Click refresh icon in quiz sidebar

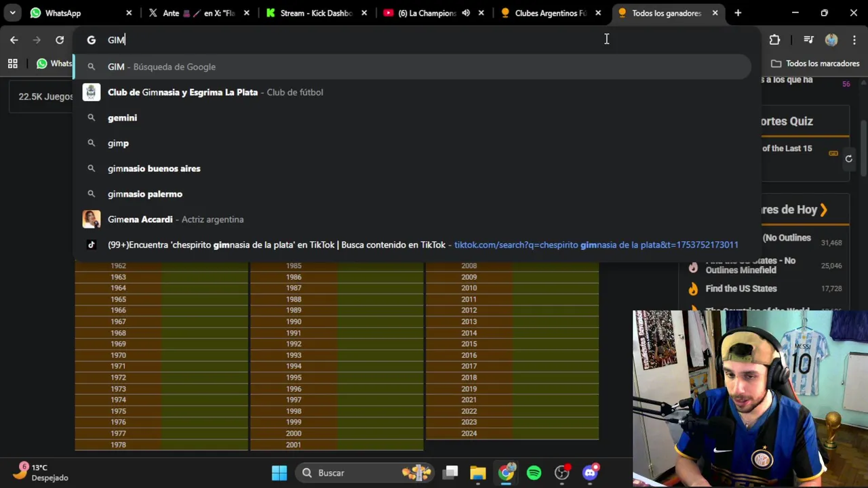click(848, 159)
